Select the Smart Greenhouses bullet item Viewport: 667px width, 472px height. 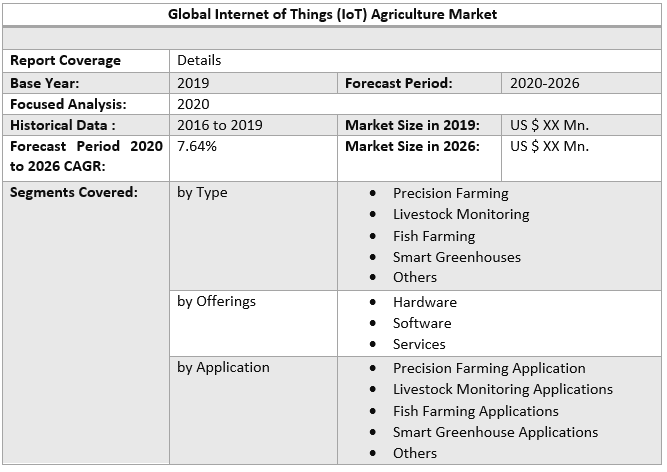coord(456,257)
